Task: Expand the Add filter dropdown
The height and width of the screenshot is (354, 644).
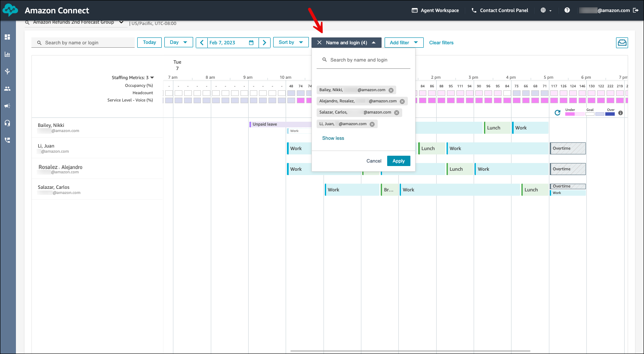Action: 404,43
